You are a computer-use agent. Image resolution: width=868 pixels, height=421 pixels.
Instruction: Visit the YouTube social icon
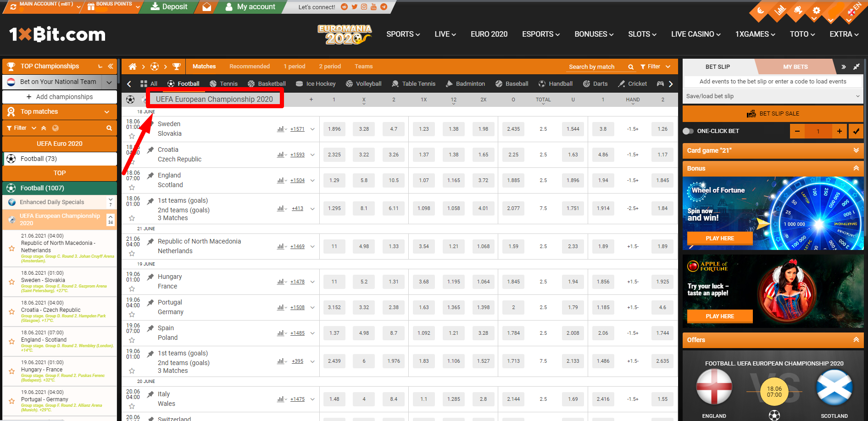click(x=373, y=7)
